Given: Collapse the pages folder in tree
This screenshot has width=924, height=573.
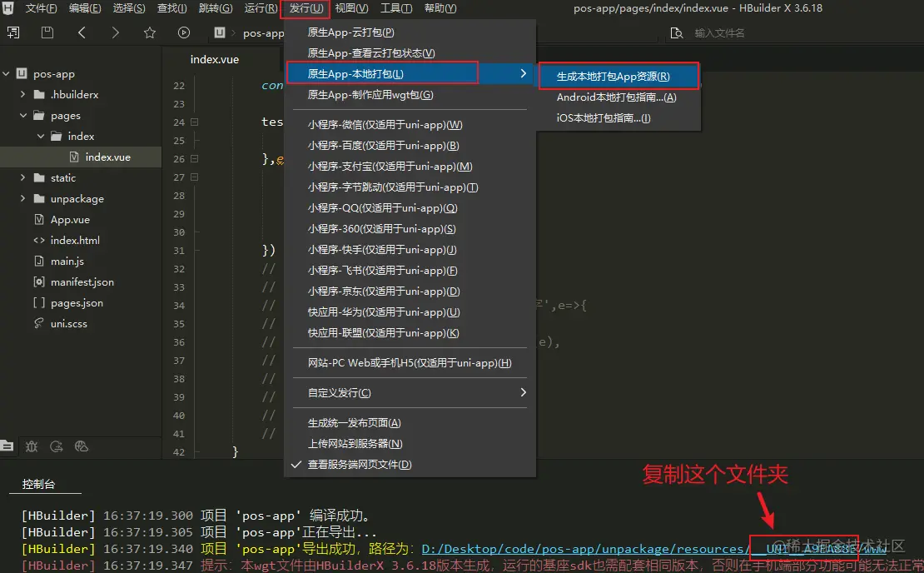Looking at the screenshot, I should click(x=23, y=116).
